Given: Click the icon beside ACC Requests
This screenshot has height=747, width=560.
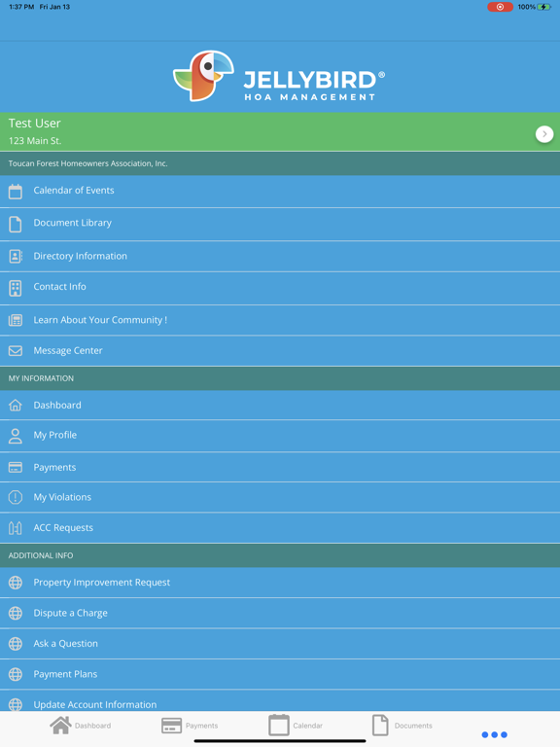Looking at the screenshot, I should [16, 528].
